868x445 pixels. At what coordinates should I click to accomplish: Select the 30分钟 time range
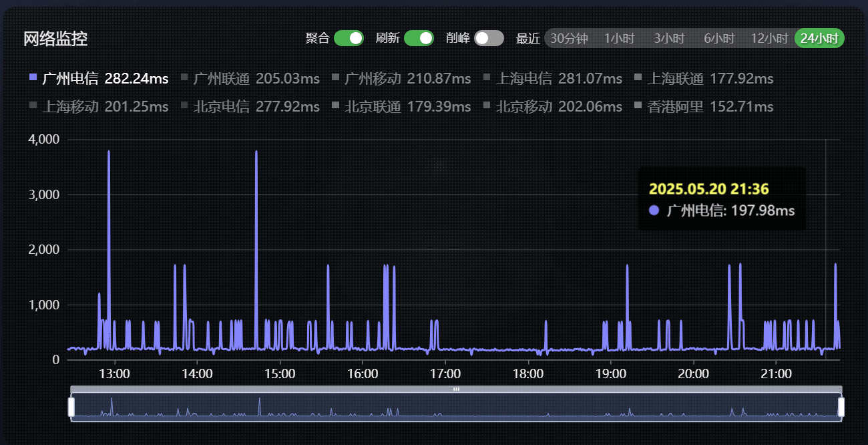click(569, 38)
